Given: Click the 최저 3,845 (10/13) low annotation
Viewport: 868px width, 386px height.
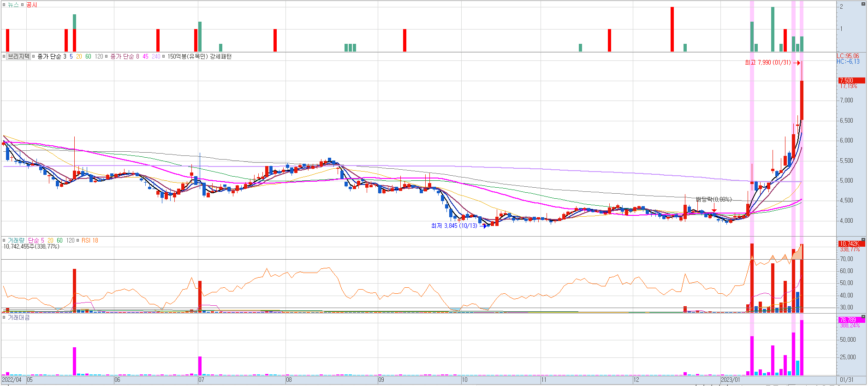Looking at the screenshot, I should tap(454, 226).
